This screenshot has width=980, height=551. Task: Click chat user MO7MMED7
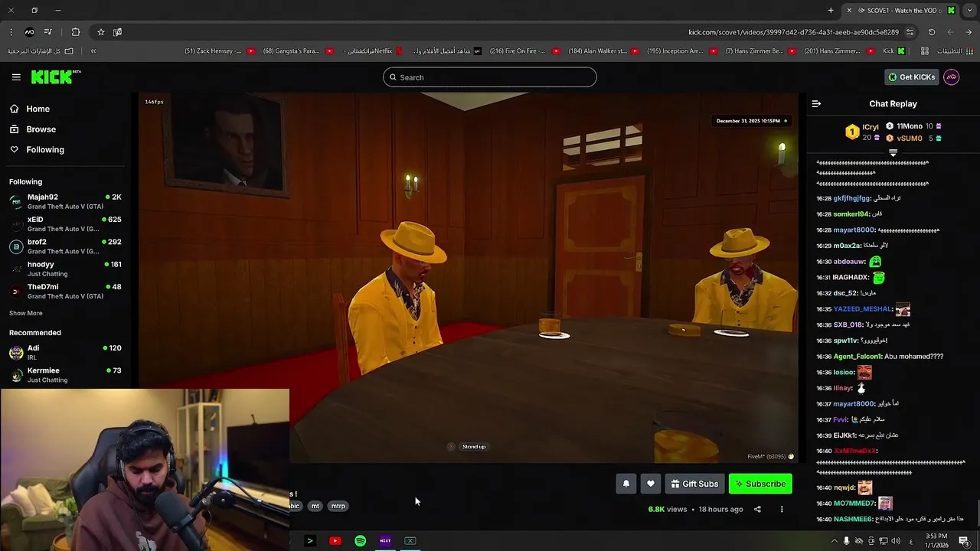point(854,504)
